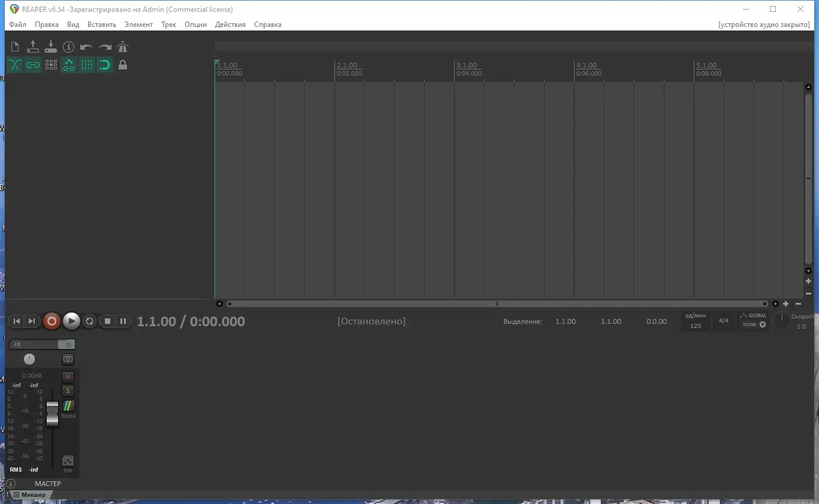Screen dimensions: 819x504
Task: Toggle move envelope points with items icon
Action: click(69, 65)
